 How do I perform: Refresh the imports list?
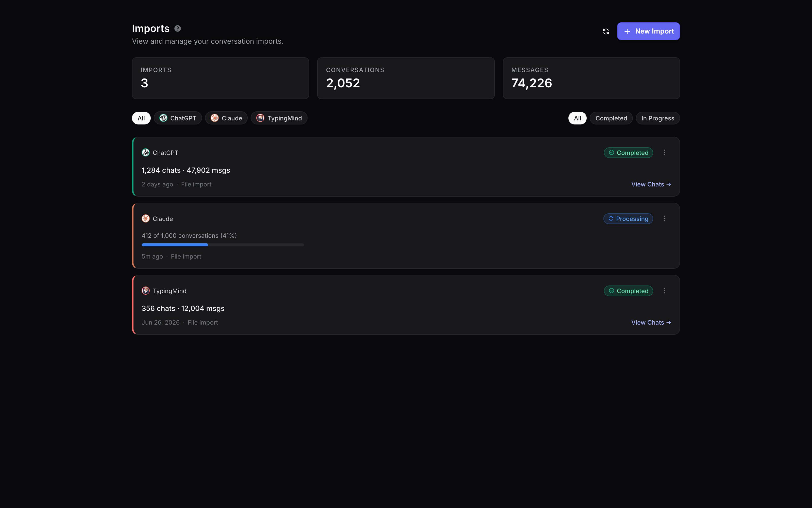pyautogui.click(x=606, y=31)
